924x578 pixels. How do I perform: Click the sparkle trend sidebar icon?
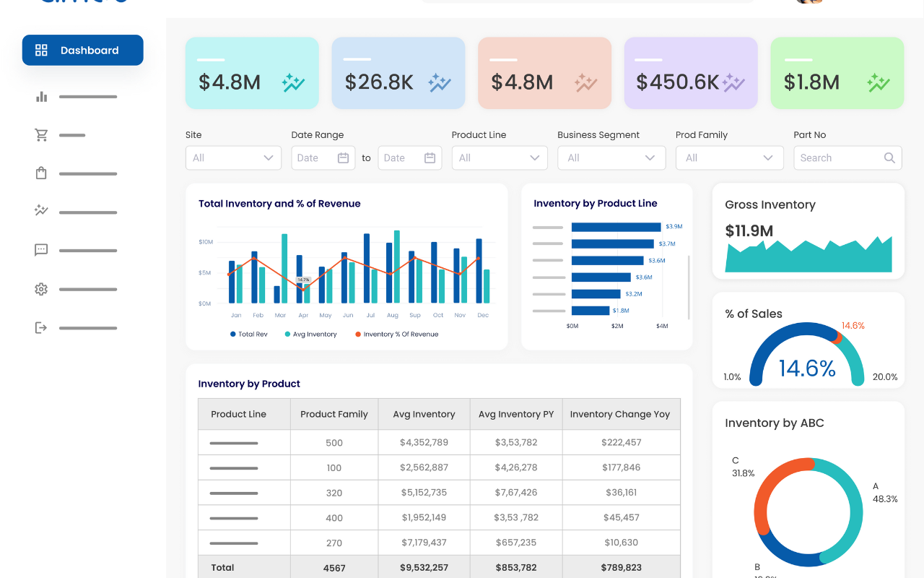click(x=41, y=211)
